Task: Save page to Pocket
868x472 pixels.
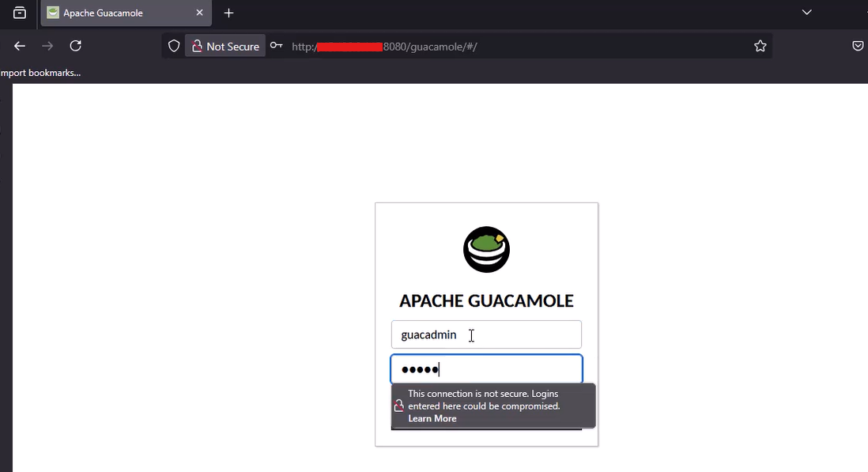Action: coord(858,46)
